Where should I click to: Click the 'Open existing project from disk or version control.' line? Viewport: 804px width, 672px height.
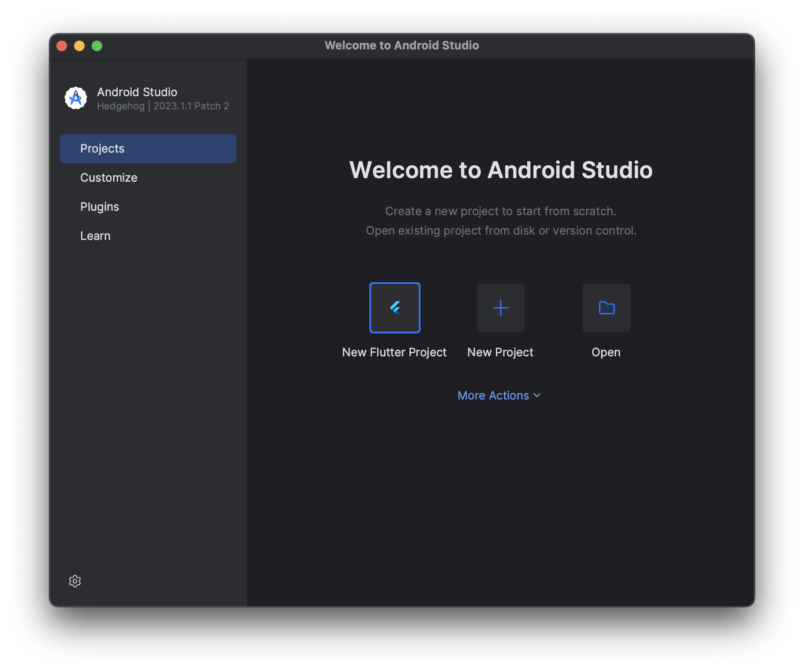point(501,231)
